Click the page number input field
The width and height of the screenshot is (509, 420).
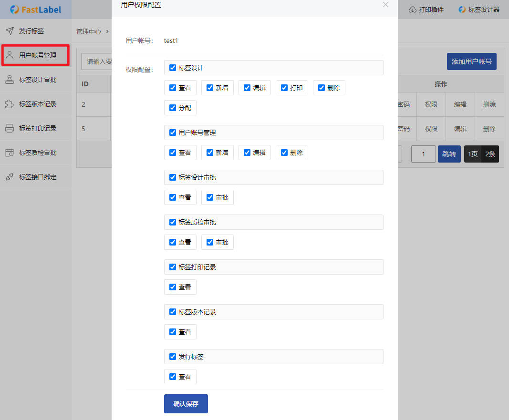423,154
